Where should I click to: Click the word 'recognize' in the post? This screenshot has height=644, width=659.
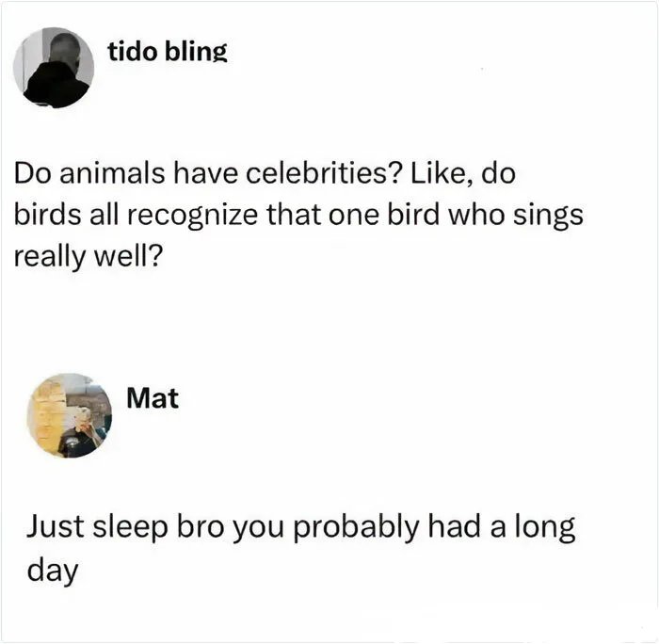point(192,216)
